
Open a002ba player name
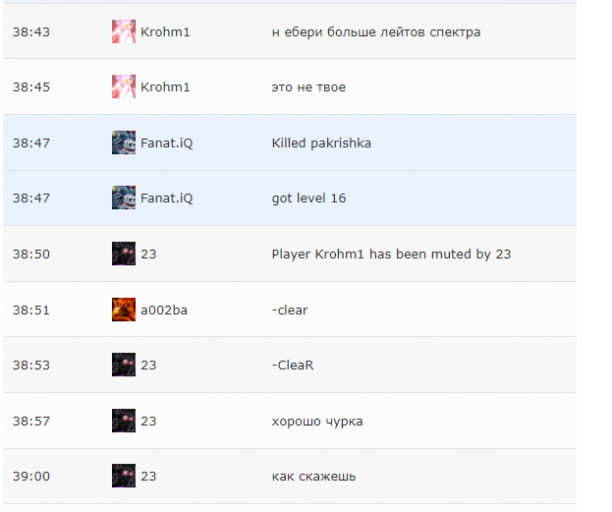tap(164, 310)
